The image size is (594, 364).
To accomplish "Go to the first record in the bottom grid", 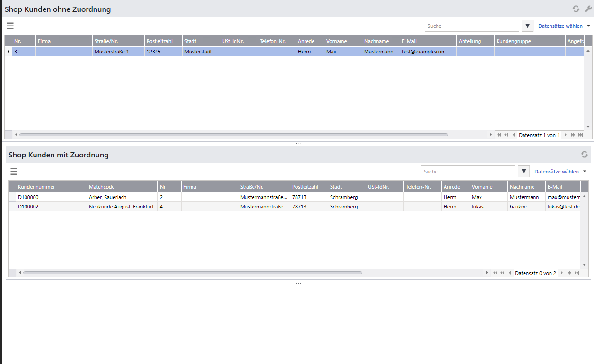I will pos(495,273).
